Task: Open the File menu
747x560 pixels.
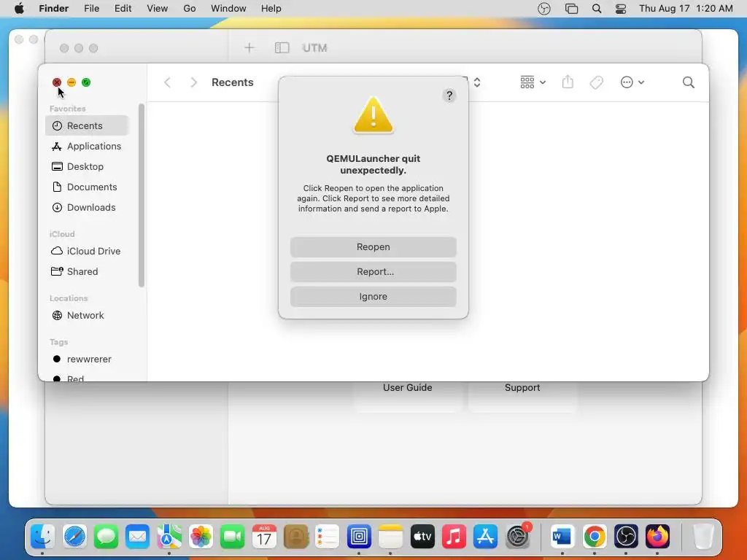Action: pyautogui.click(x=91, y=9)
